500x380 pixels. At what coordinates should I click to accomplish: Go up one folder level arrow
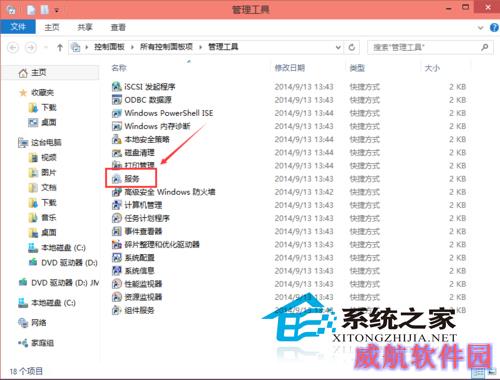coord(60,47)
